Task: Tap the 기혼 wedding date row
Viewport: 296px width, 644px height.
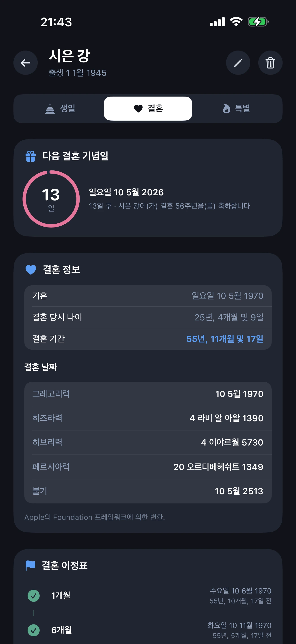Action: (x=148, y=296)
